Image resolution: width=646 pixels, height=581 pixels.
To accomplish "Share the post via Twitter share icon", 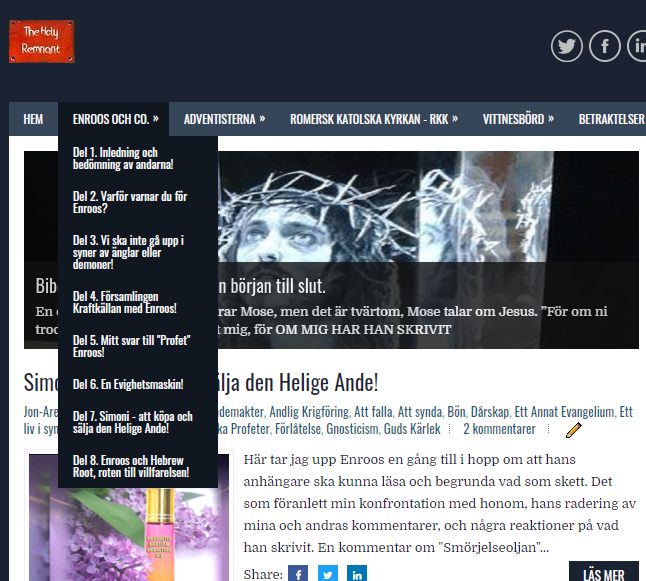I will pyautogui.click(x=328, y=574).
